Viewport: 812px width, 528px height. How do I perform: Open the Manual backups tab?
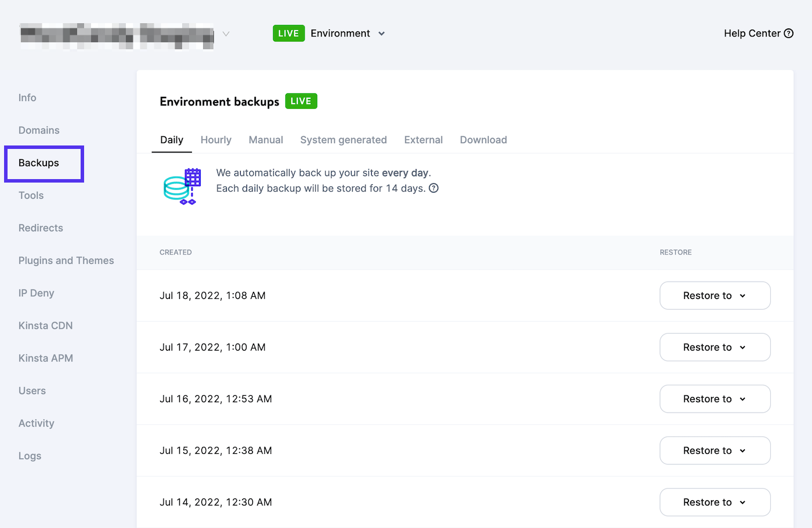[x=266, y=140]
